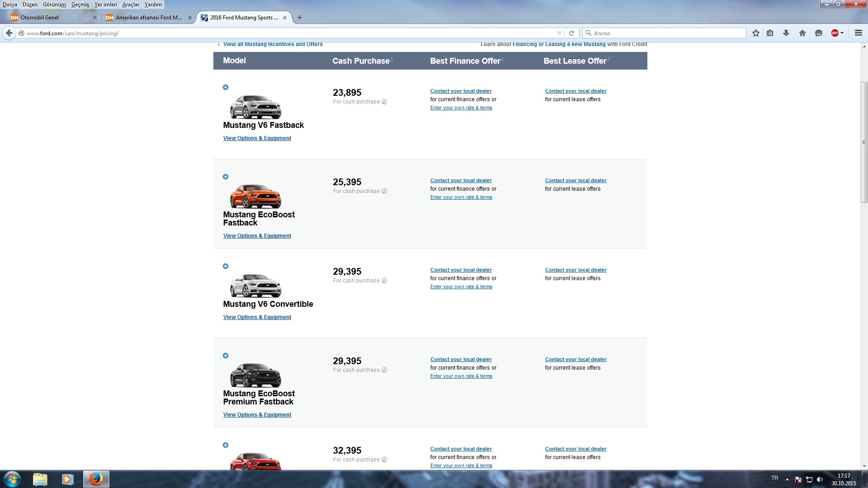Screen dimensions: 868x488
Task: Open the Düzen menu
Action: click(30, 5)
